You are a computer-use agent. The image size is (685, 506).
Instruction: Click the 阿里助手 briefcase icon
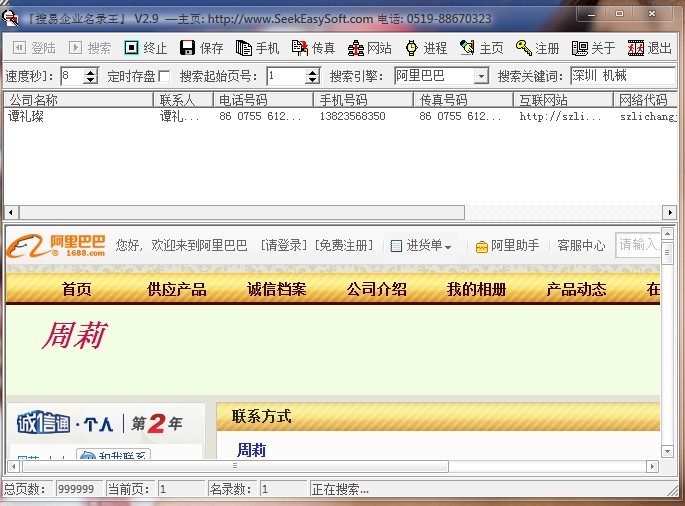481,247
